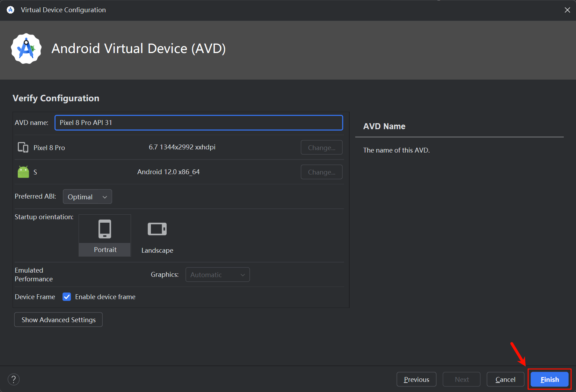Click the 'AVD name:' label
Image resolution: width=576 pixels, height=392 pixels.
click(31, 123)
